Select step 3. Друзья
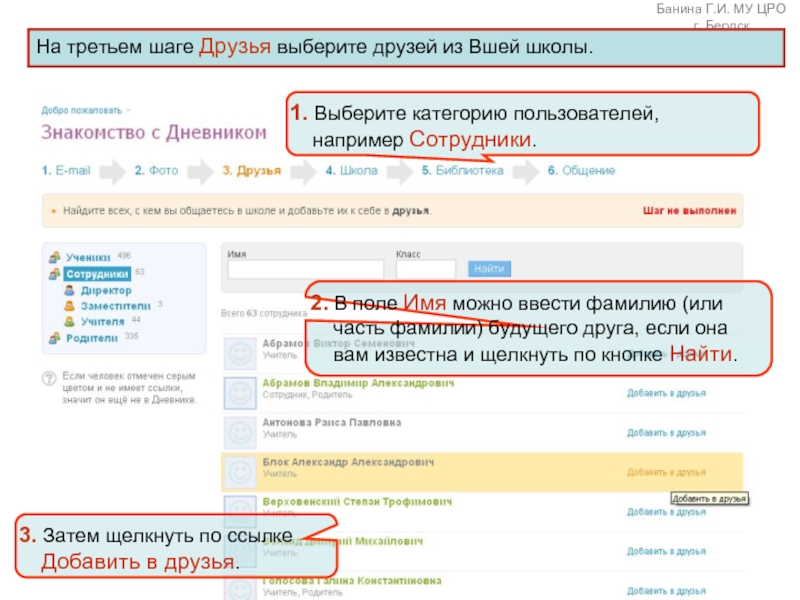Viewport: 800px width, 600px height. coord(252,170)
